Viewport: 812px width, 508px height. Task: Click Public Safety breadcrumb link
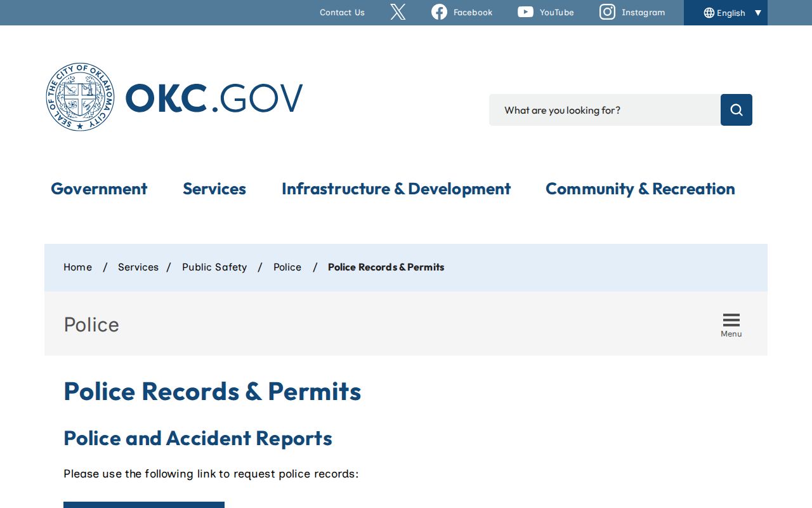(x=214, y=267)
